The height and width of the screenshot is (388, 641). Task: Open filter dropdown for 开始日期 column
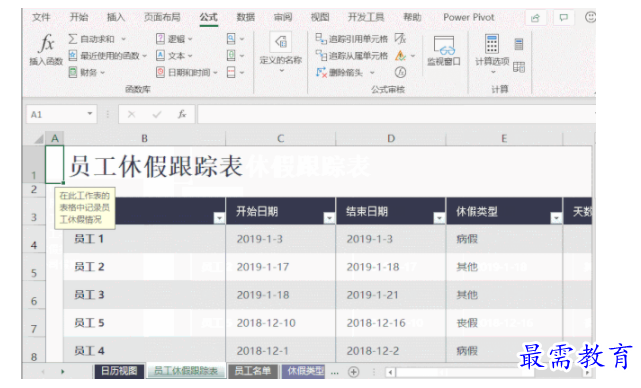pyautogui.click(x=329, y=218)
